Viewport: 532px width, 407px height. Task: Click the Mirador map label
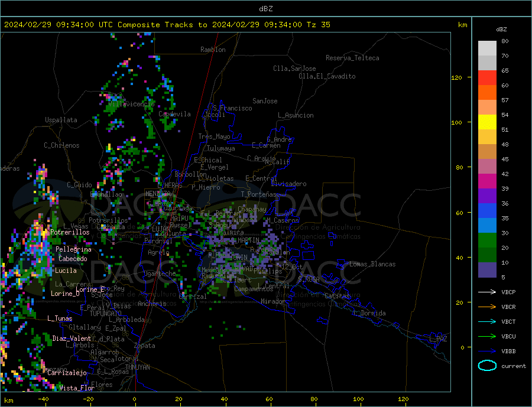click(x=273, y=301)
